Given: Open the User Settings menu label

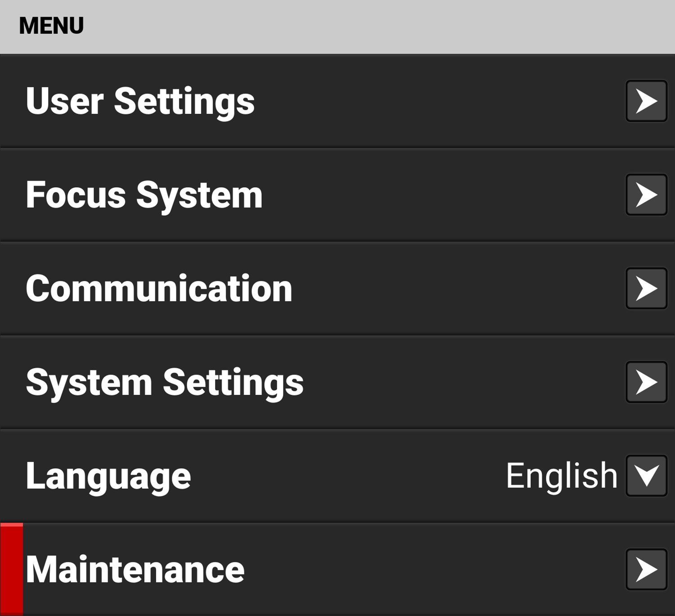Looking at the screenshot, I should [x=140, y=102].
